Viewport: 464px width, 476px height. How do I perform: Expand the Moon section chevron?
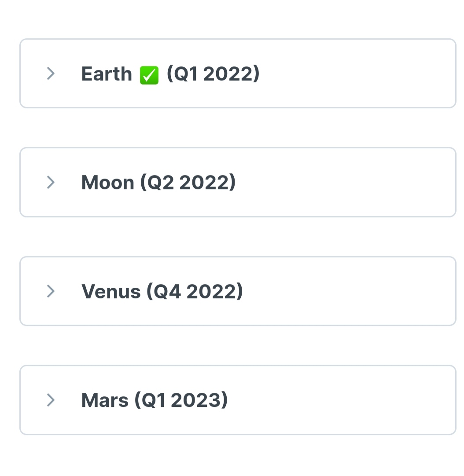tap(51, 182)
